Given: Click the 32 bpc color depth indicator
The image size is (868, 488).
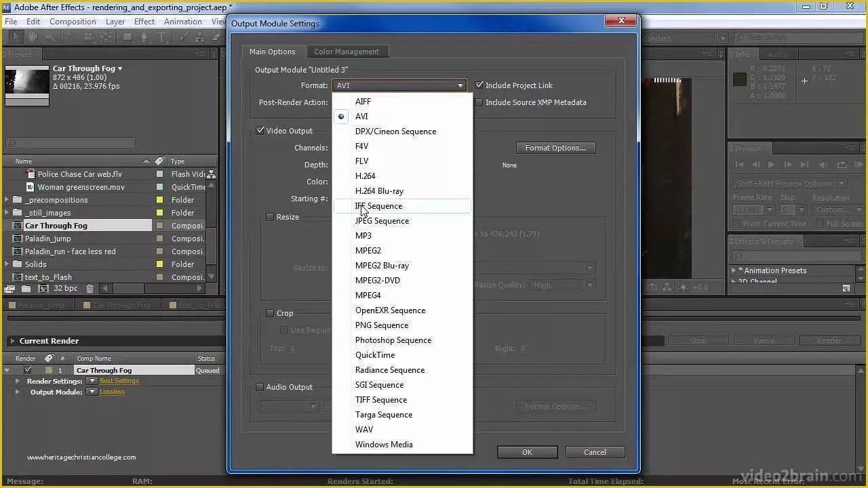Looking at the screenshot, I should coord(66,289).
